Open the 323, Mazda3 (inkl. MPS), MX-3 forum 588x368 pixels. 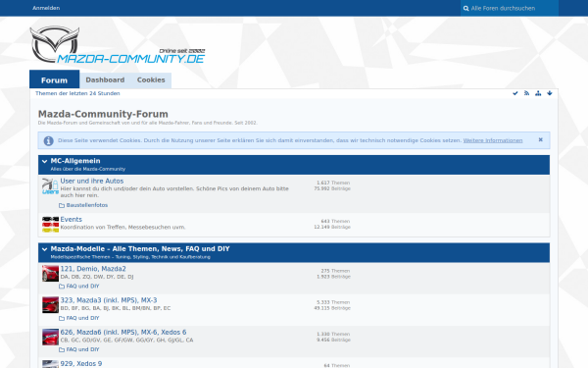tap(109, 300)
